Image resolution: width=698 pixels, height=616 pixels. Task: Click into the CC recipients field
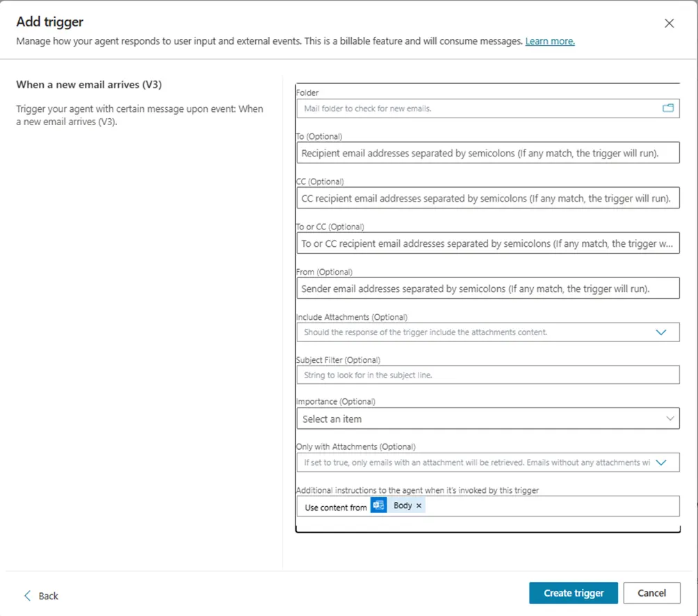click(x=487, y=198)
